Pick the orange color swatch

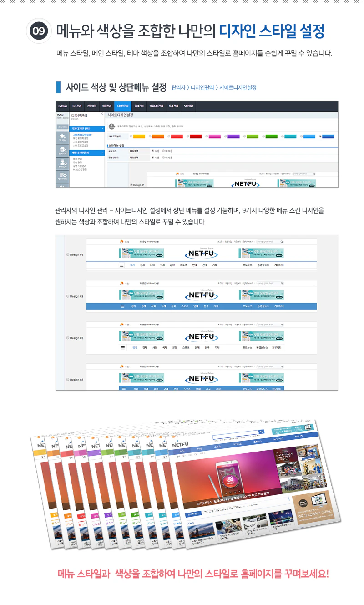158,137
